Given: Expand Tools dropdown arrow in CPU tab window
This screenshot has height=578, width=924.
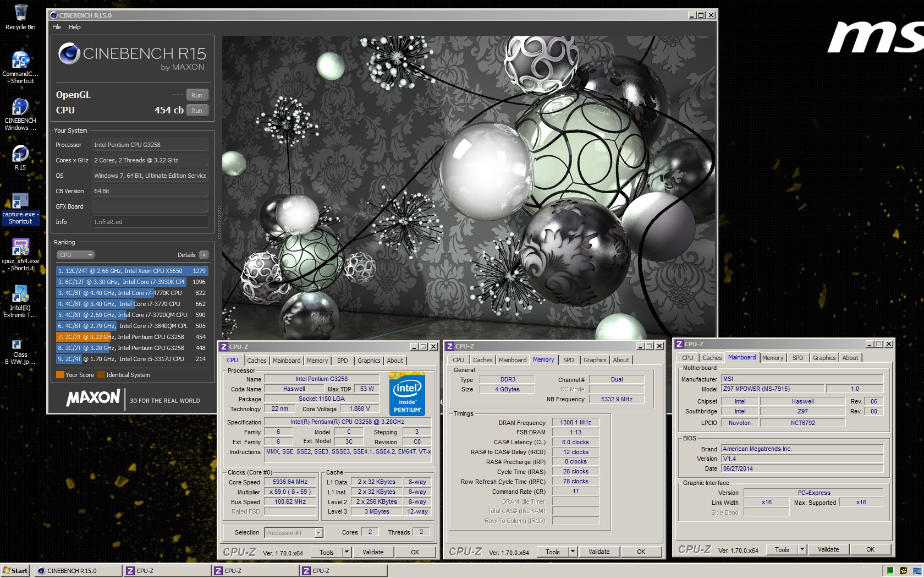Looking at the screenshot, I should (x=346, y=552).
